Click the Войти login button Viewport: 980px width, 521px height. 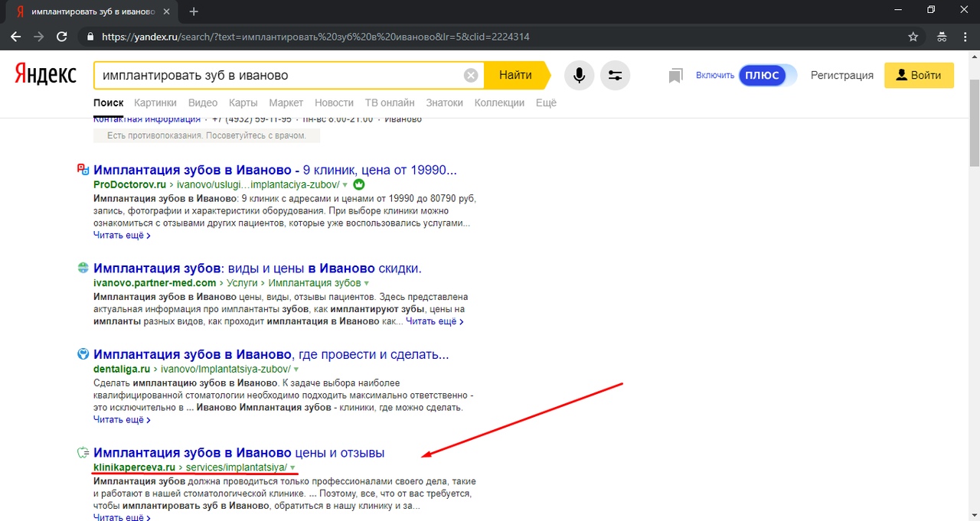(x=919, y=75)
